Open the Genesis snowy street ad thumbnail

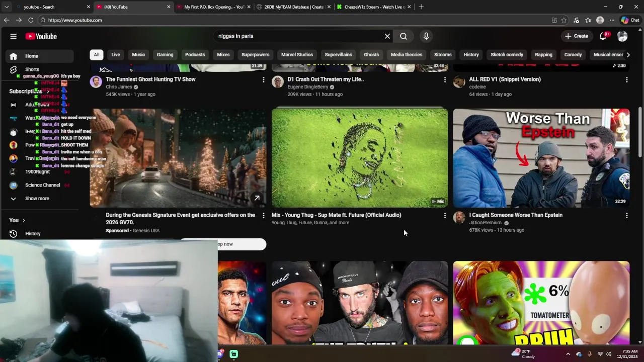(x=178, y=158)
